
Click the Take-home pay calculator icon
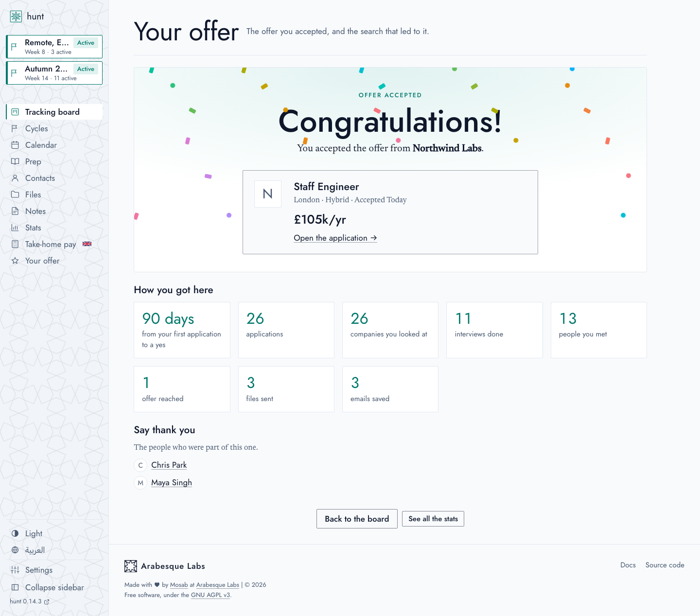pos(15,244)
